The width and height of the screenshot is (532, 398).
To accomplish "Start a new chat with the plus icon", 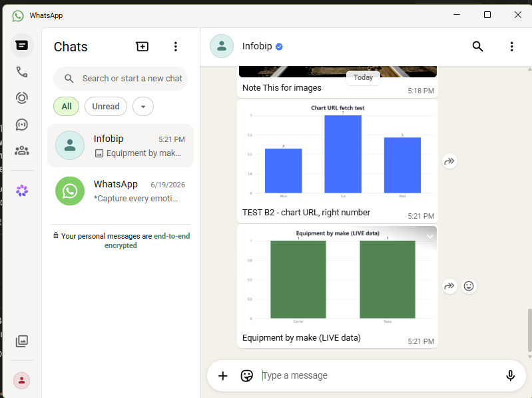I will pyautogui.click(x=142, y=47).
